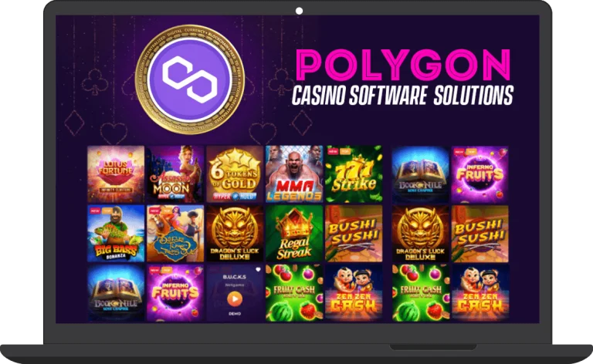
Task: Open Book of Nile in the top row
Action: coord(421,174)
